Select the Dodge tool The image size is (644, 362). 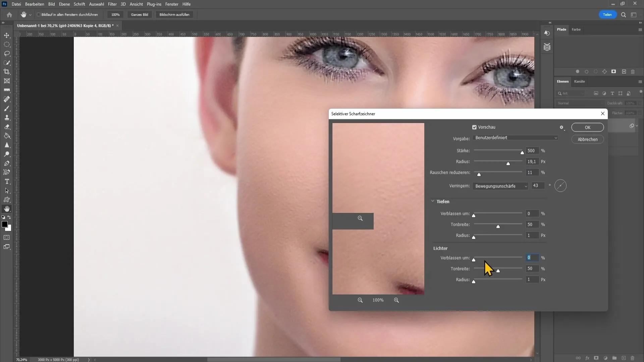[x=7, y=154]
